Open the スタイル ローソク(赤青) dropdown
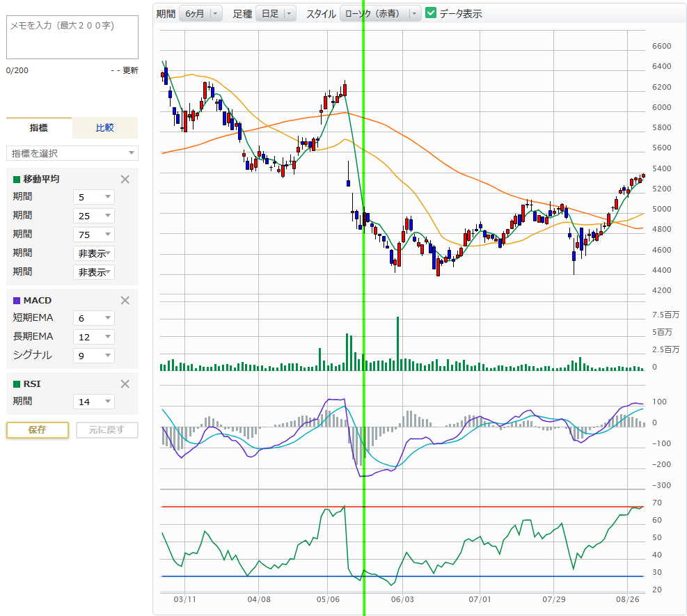The height and width of the screenshot is (616, 687). [381, 13]
